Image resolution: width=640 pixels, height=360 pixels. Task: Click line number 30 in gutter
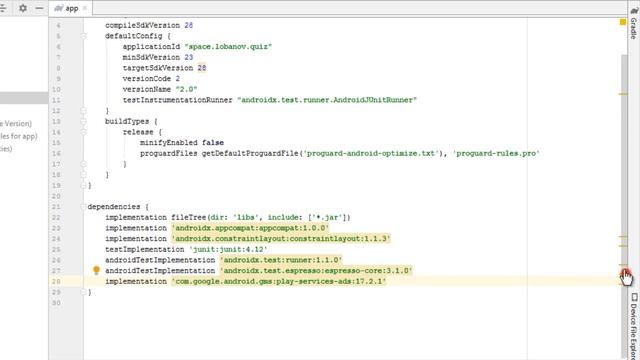pos(56,302)
